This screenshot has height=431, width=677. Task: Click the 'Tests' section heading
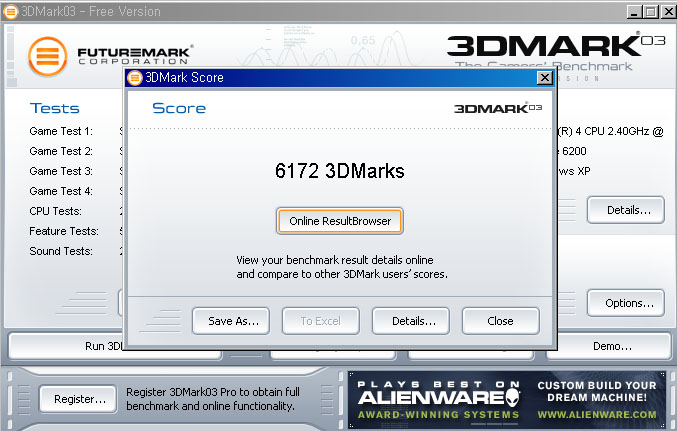click(54, 108)
